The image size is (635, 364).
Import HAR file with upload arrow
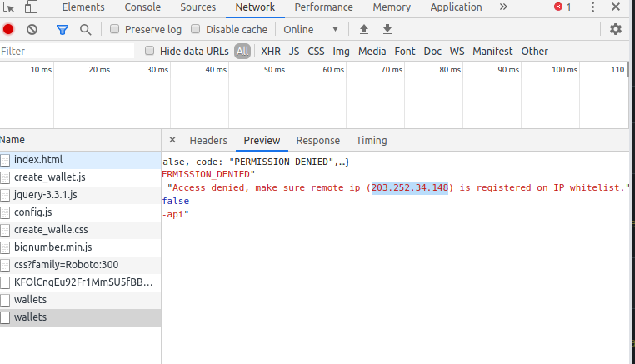pos(364,29)
